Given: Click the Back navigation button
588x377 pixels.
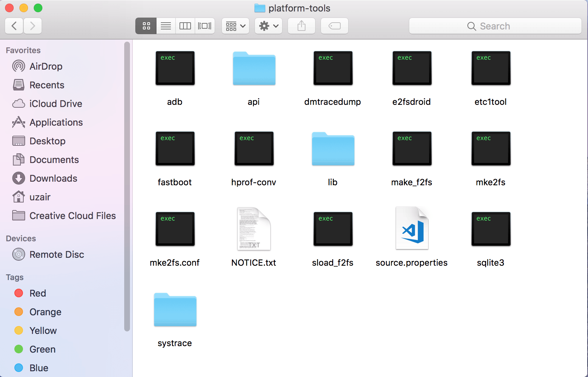Looking at the screenshot, I should (x=14, y=26).
